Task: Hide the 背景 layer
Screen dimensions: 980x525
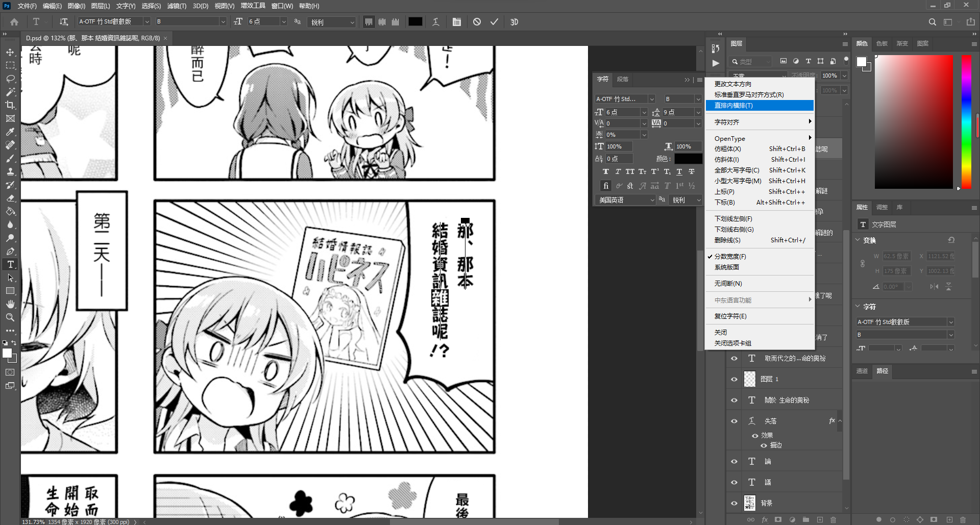Action: (x=734, y=503)
